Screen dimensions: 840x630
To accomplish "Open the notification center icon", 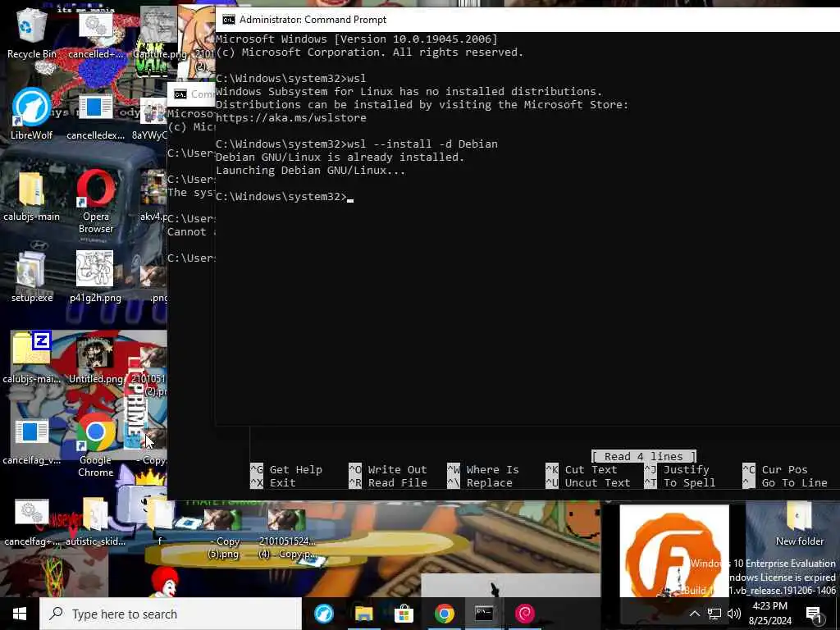I will (814, 614).
